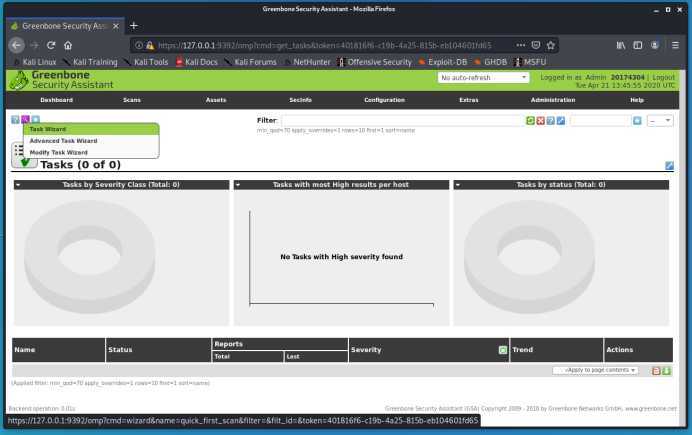Open the Extras menu
Image resolution: width=692 pixels, height=435 pixels.
[469, 100]
